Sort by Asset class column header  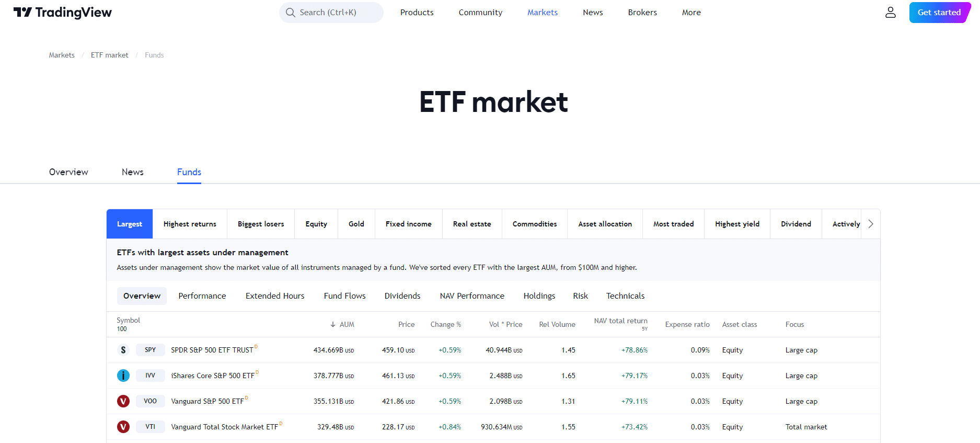[x=740, y=324]
